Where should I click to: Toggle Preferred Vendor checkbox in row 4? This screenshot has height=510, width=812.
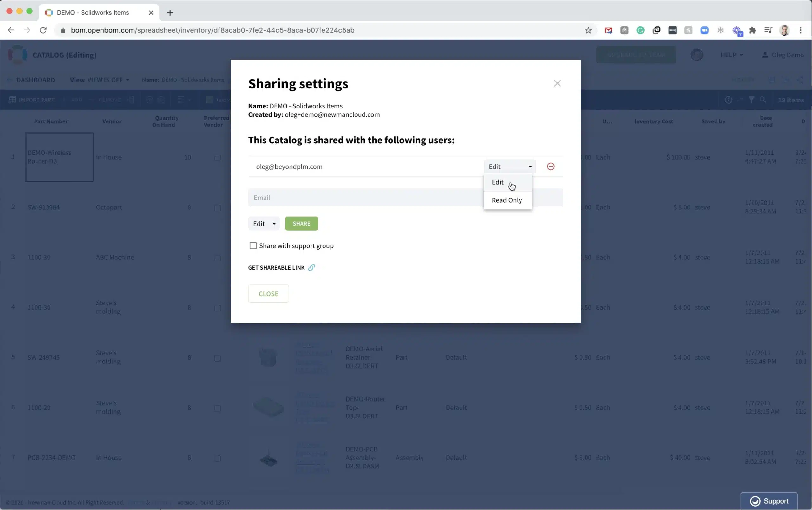pyautogui.click(x=217, y=308)
